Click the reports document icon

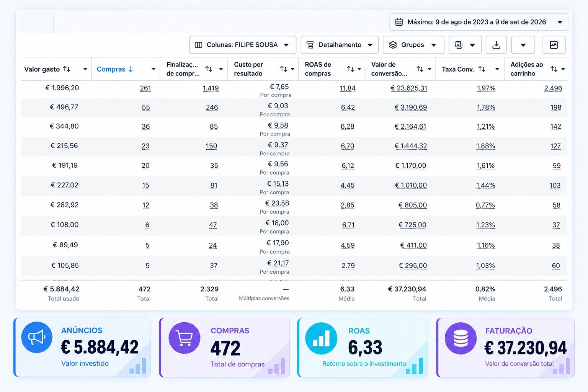point(459,45)
